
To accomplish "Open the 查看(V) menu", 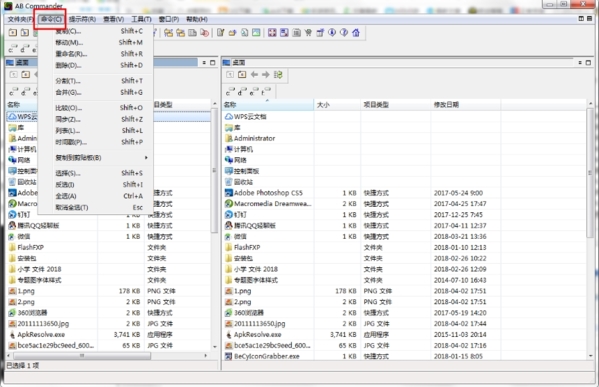I will click(x=113, y=19).
